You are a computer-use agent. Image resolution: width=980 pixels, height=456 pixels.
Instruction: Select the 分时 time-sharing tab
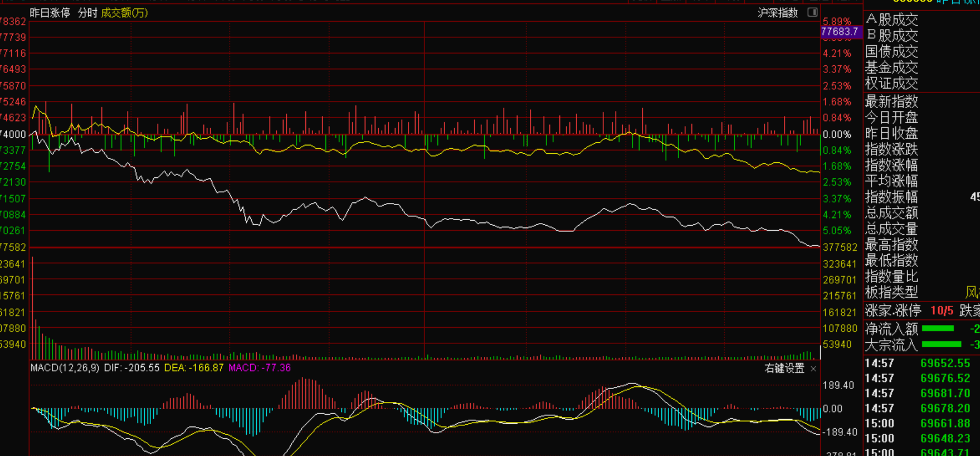coord(87,13)
